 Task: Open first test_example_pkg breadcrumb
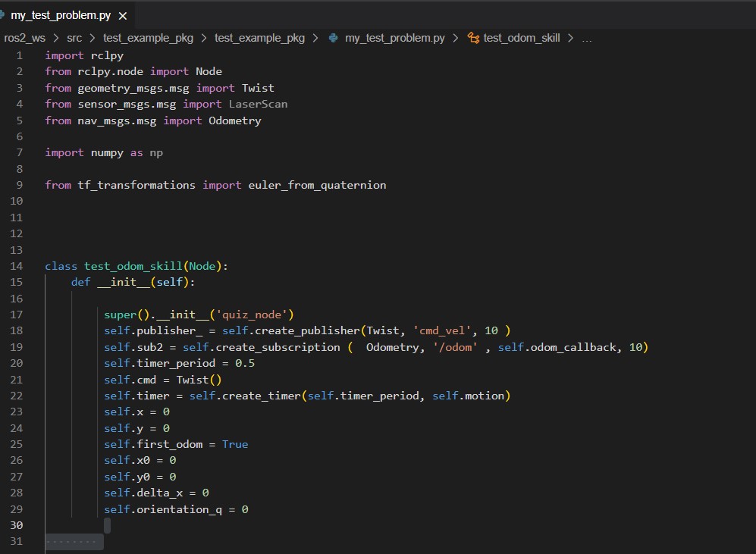coord(148,38)
